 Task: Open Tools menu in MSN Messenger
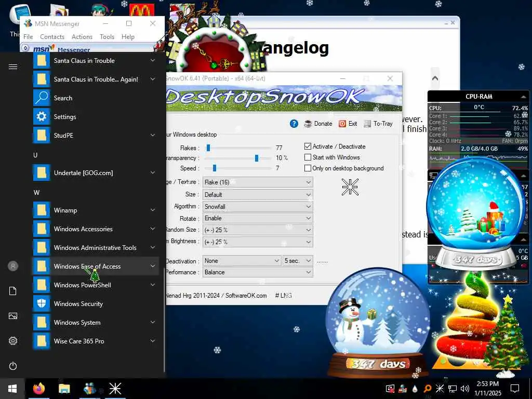[107, 37]
